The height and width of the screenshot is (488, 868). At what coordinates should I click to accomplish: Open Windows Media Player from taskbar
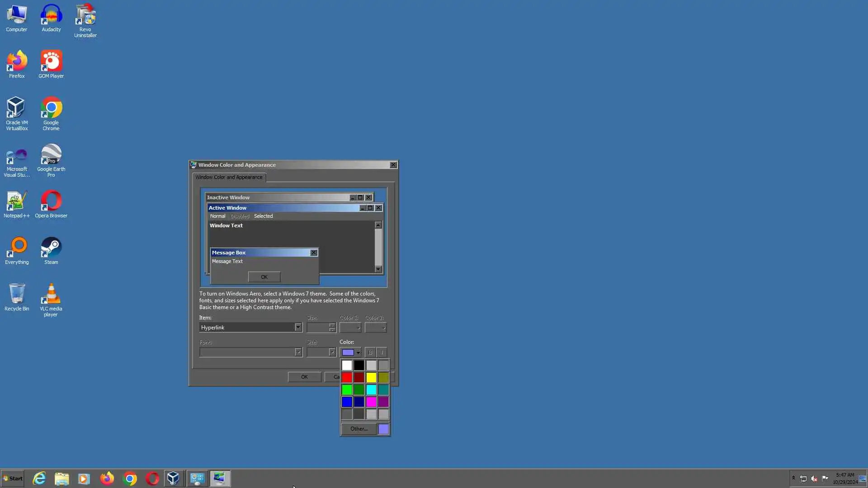[84, 479]
